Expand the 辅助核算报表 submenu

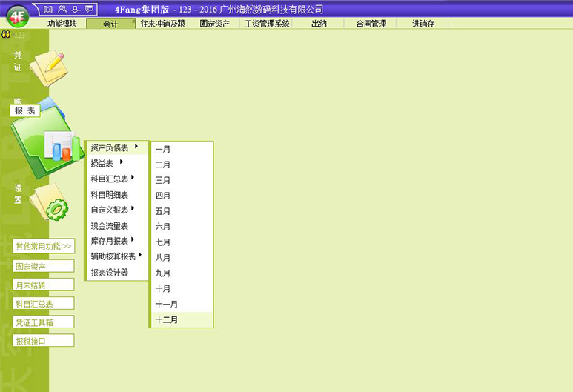(115, 256)
